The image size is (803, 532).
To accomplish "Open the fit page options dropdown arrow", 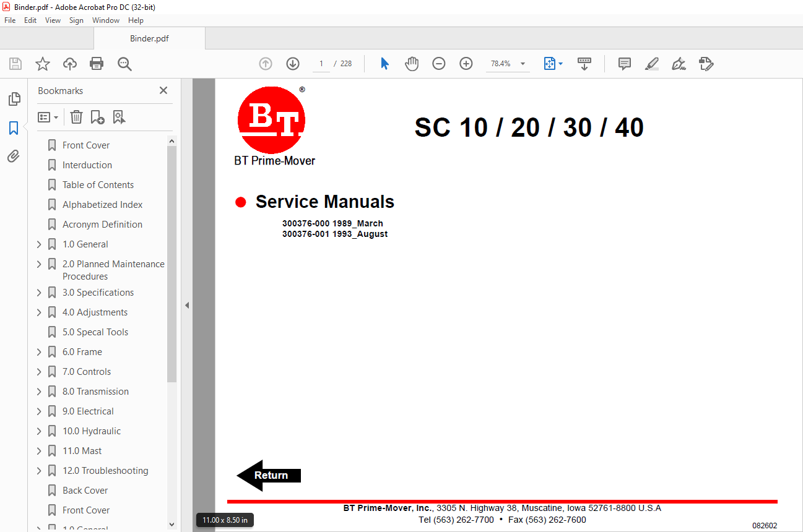I will coord(560,64).
